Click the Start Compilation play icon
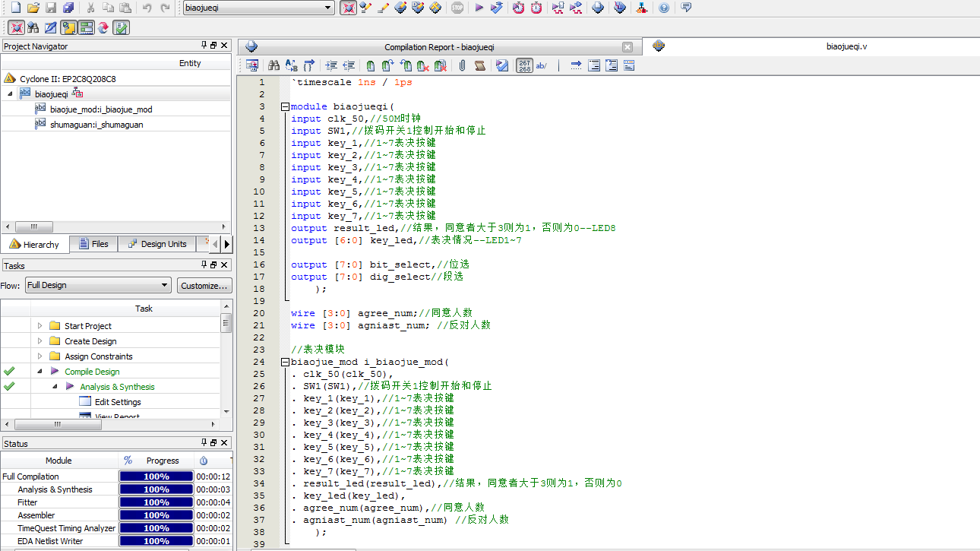This screenshot has height=551, width=980. (x=479, y=8)
